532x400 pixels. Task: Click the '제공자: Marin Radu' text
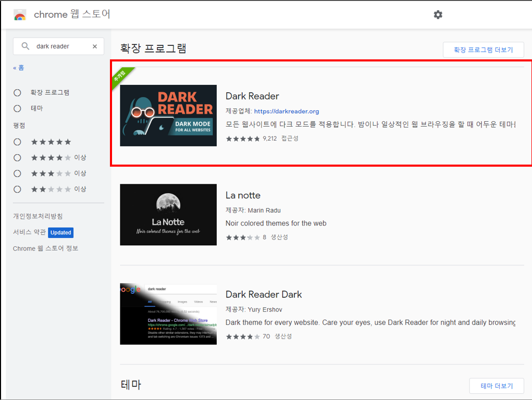tap(253, 210)
